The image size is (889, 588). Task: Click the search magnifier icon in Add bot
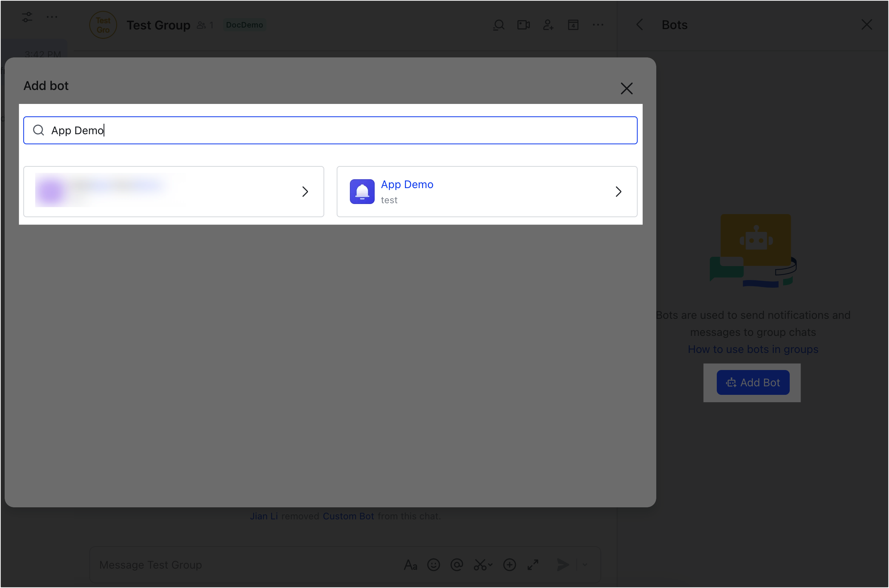[38, 130]
